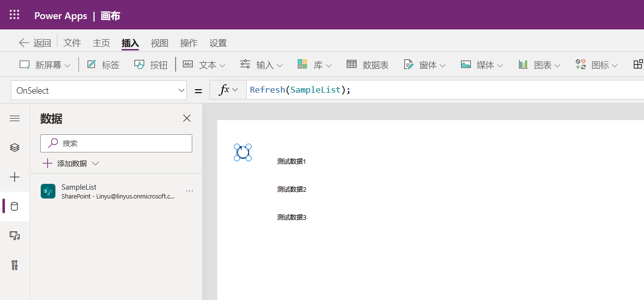Open the 视图 tab
Viewport: 644px width, 300px height.
159,43
